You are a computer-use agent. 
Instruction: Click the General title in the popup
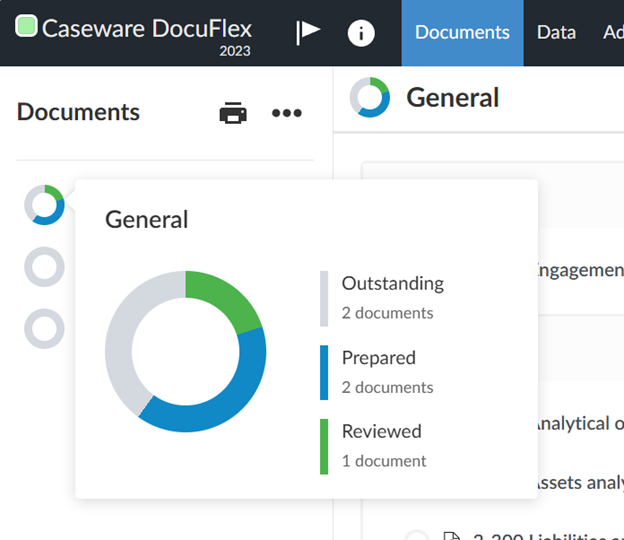(x=147, y=219)
